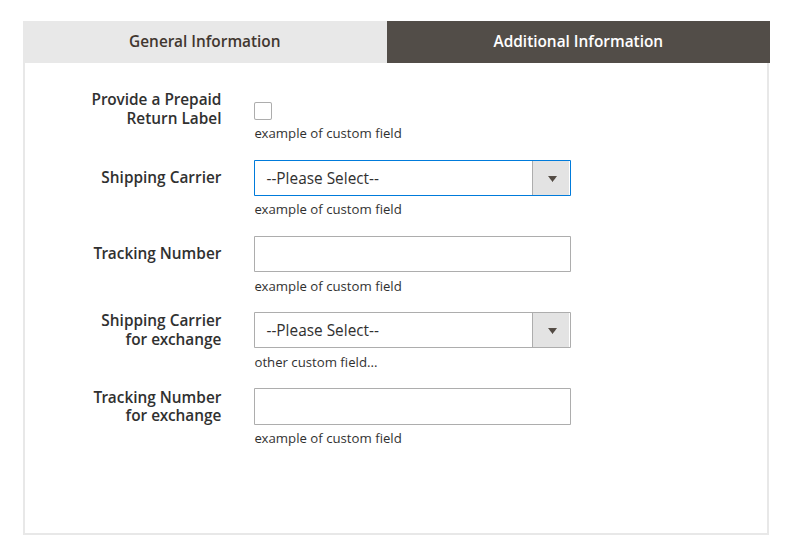Select the Additional Information tab
This screenshot has width=791, height=555.
pos(577,42)
